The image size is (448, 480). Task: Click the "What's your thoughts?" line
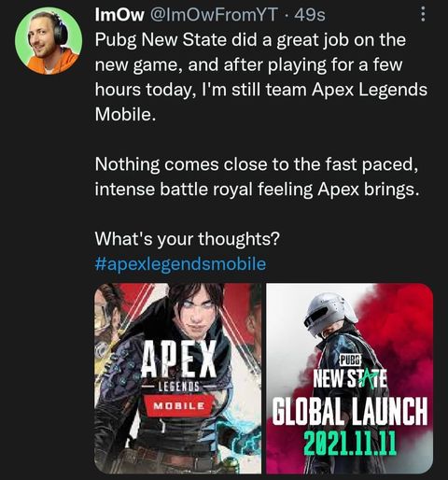point(188,239)
